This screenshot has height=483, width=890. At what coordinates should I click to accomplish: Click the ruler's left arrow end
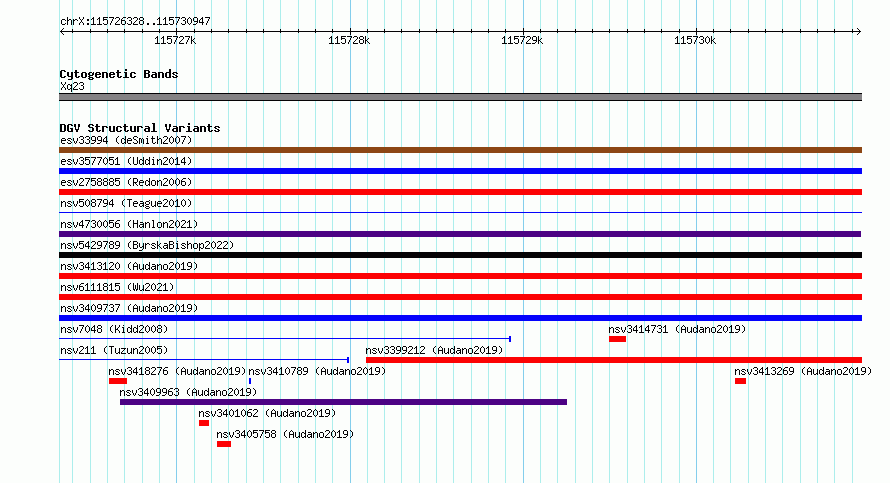click(x=62, y=31)
